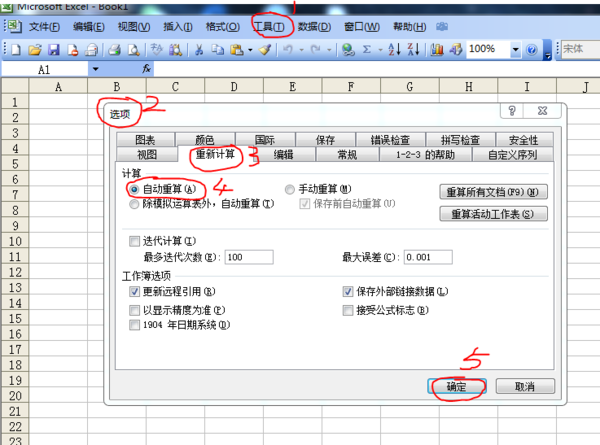Viewport: 600px width, 445px height.
Task: Enable 接受公式标志 checkbox
Action: coord(347,310)
